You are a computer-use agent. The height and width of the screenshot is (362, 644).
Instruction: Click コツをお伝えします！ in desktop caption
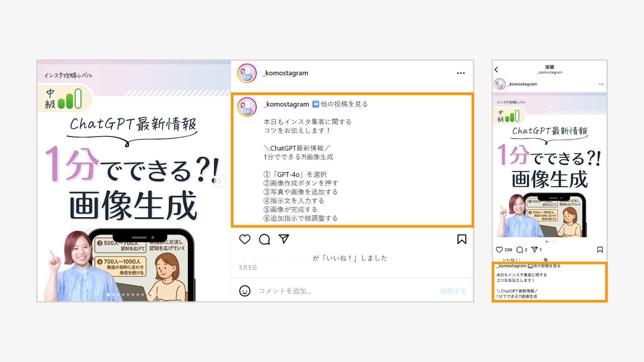(297, 131)
